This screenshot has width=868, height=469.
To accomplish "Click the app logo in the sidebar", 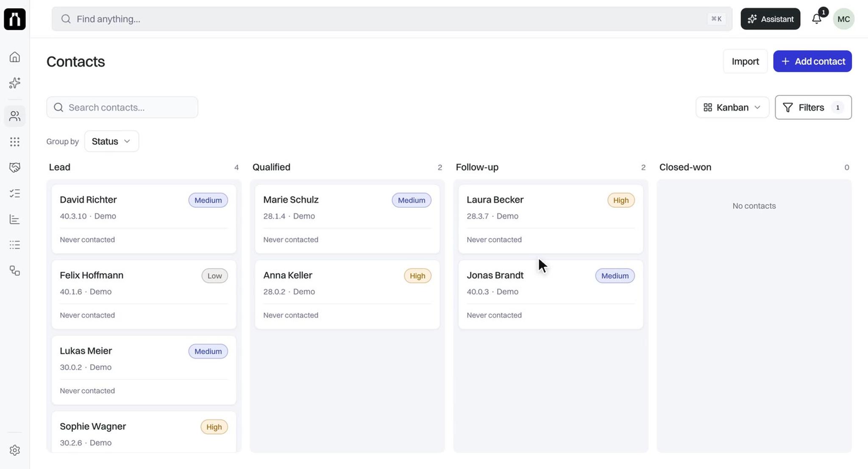I will coord(15,19).
